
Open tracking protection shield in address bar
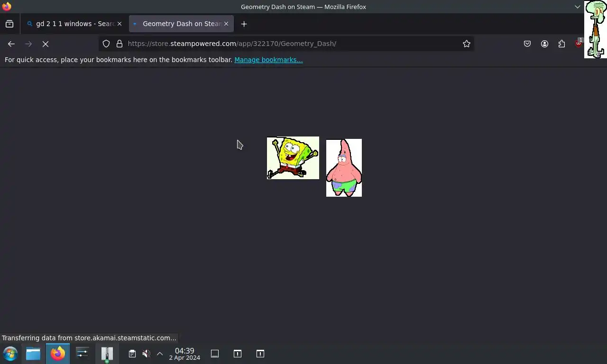tap(106, 44)
